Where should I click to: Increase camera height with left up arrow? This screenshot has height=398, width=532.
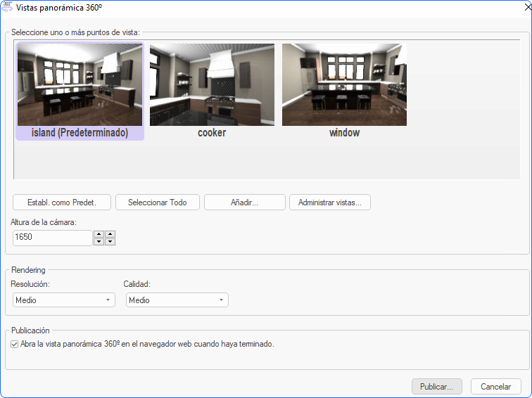pos(99,234)
